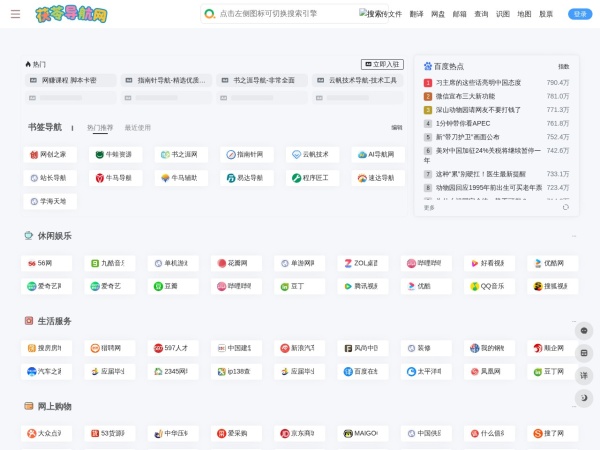Open the 优酷网 site link
The width and height of the screenshot is (600, 450).
pos(553,263)
